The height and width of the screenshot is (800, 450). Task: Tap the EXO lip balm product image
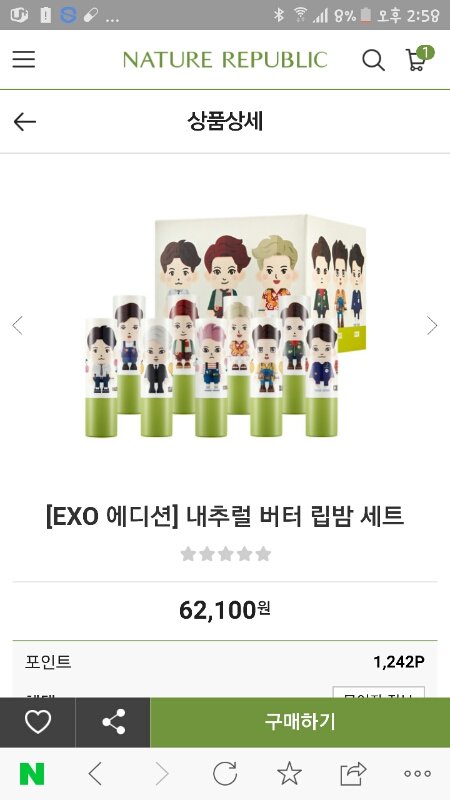[225, 327]
